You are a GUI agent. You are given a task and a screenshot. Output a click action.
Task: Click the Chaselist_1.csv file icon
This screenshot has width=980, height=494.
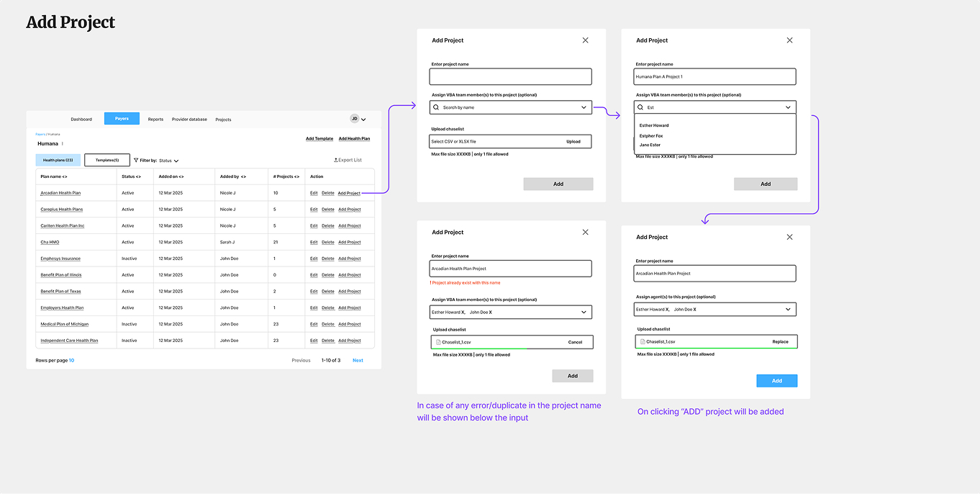(x=438, y=342)
